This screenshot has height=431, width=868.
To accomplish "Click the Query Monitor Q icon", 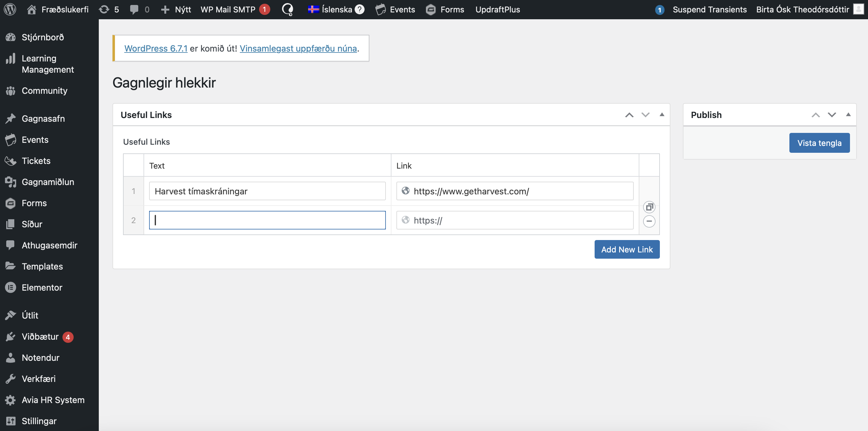I will tap(287, 9).
